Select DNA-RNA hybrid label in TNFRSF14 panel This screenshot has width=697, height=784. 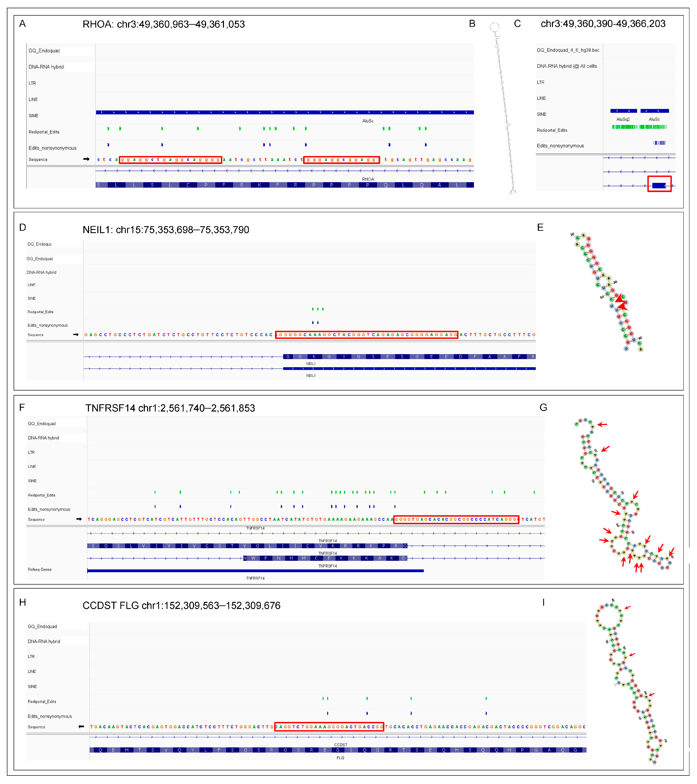pyautogui.click(x=43, y=438)
